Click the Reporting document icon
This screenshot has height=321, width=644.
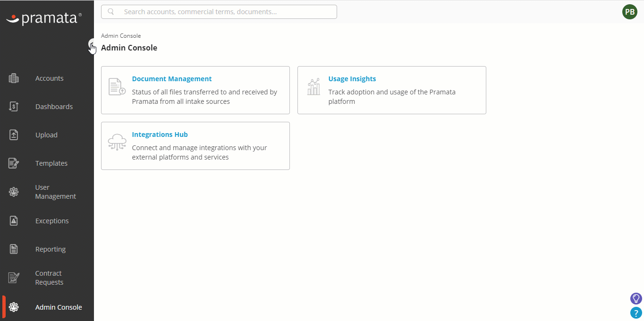(14, 249)
